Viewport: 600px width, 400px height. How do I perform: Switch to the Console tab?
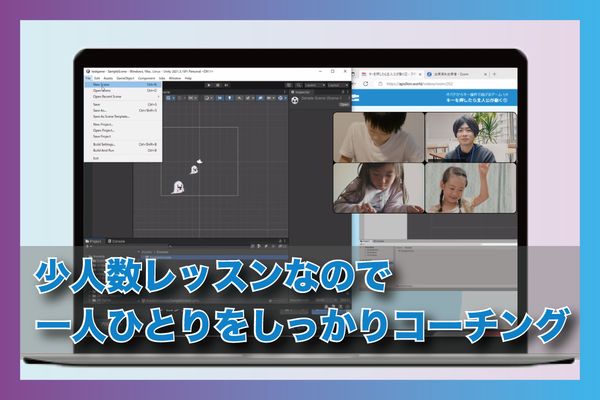click(116, 241)
